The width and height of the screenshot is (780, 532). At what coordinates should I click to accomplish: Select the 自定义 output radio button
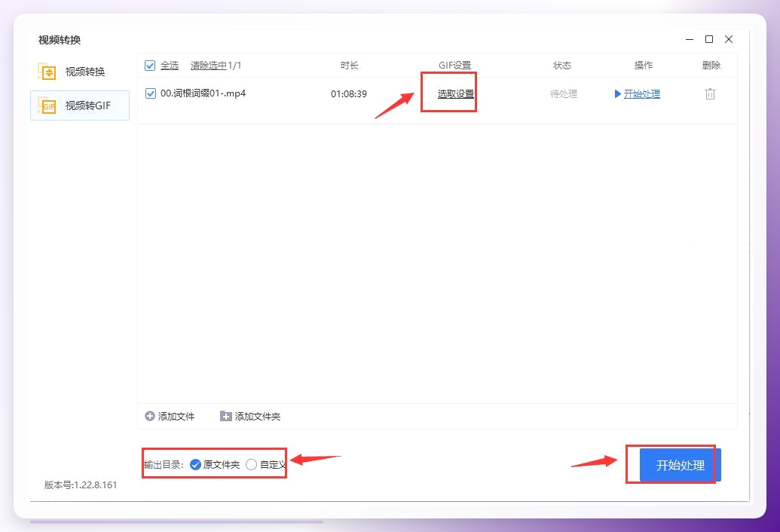[251, 464]
